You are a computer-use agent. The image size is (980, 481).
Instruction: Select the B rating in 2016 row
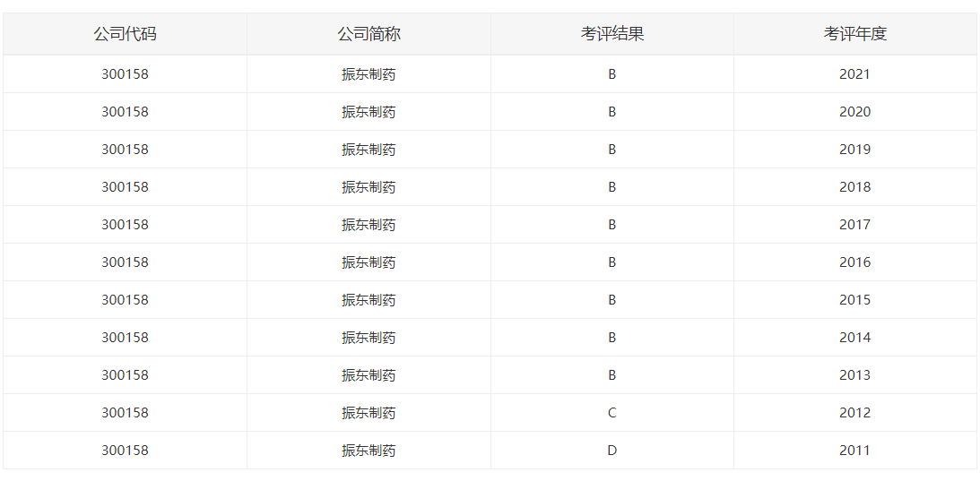612,262
